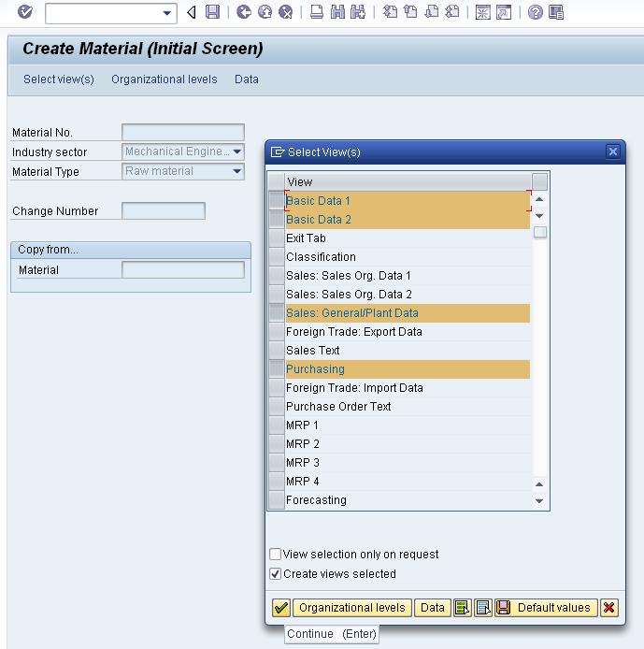This screenshot has height=649, width=644.
Task: Toggle row selector for Exit Tab
Action: 277,238
